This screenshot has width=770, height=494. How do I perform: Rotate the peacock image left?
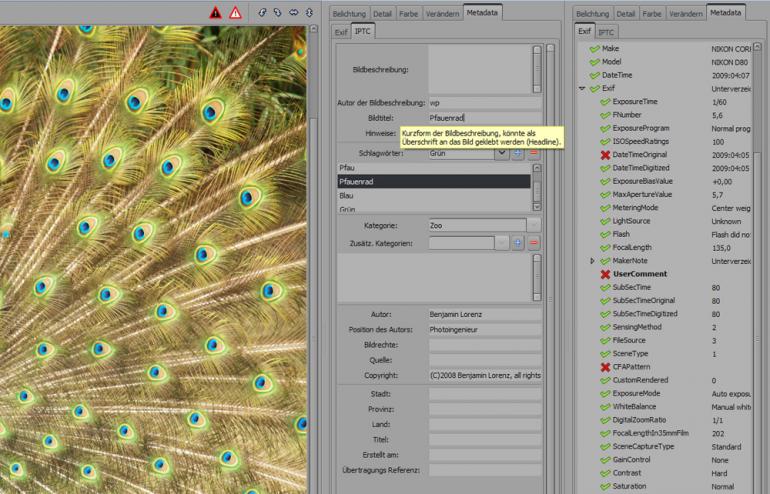[262, 12]
